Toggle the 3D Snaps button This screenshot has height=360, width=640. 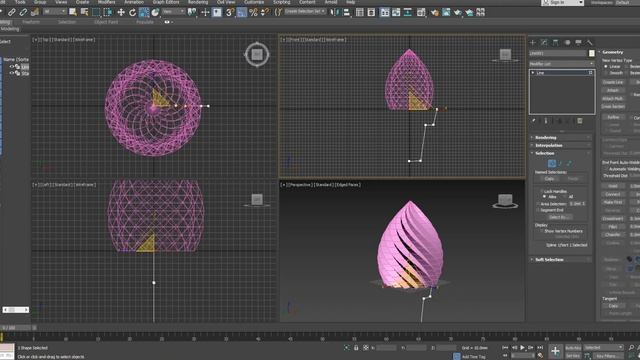coord(230,13)
